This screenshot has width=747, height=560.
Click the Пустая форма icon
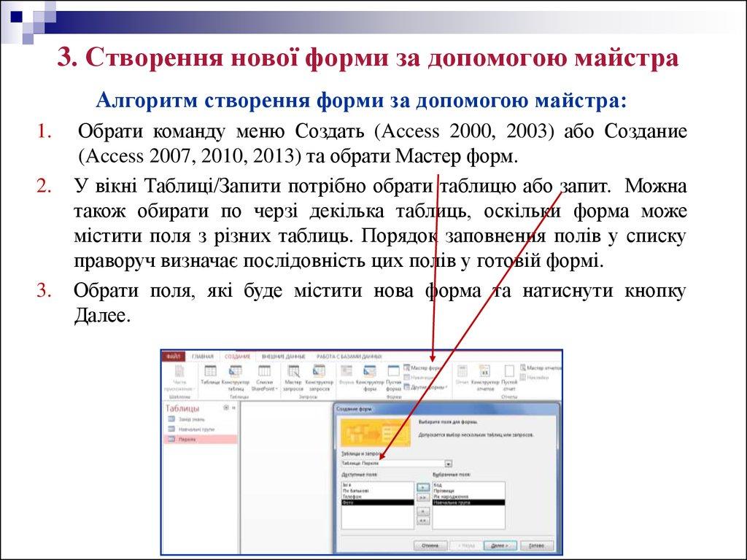(393, 376)
